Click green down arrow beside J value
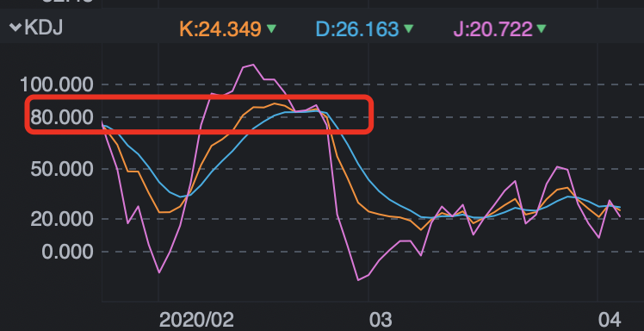Image resolution: width=644 pixels, height=331 pixels. 542,28
